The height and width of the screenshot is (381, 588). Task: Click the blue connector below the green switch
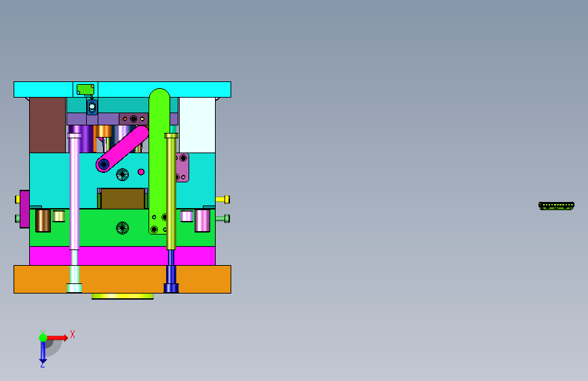pyautogui.click(x=92, y=107)
